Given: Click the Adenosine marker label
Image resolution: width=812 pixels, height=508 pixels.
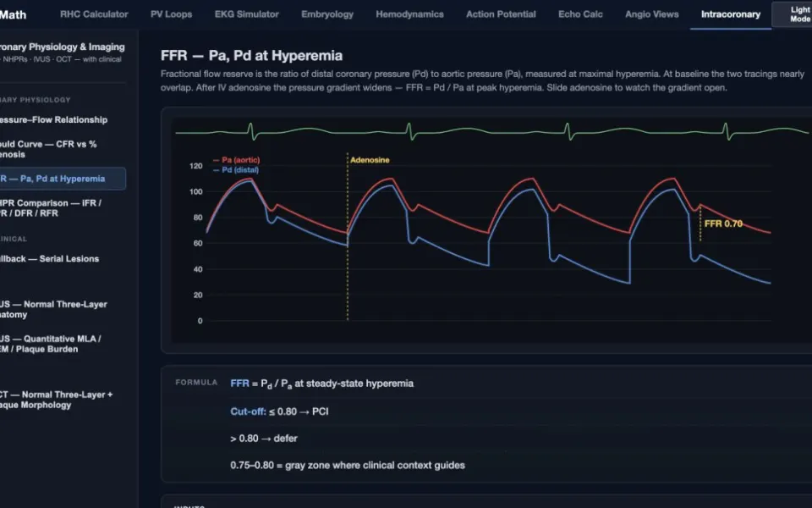Looking at the screenshot, I should 370,160.
